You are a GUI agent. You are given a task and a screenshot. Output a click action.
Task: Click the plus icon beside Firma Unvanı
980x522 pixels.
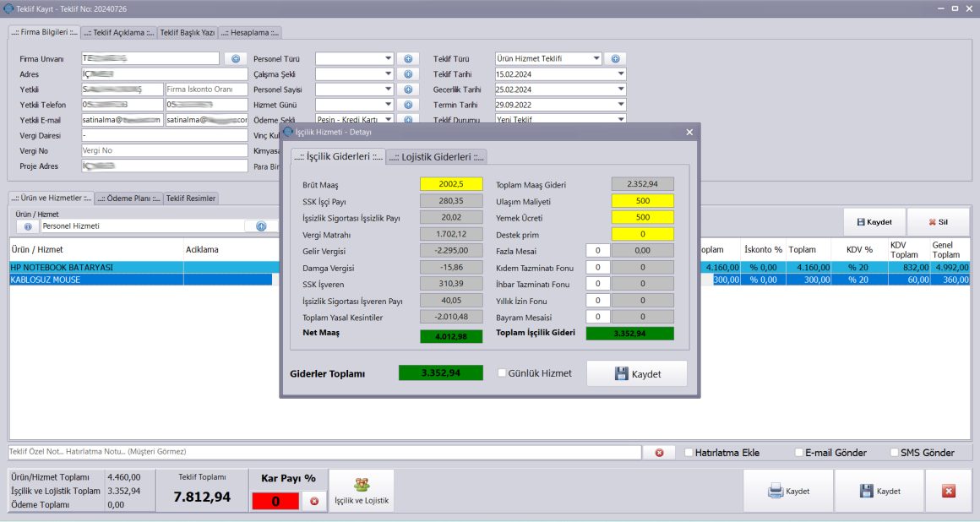click(236, 59)
